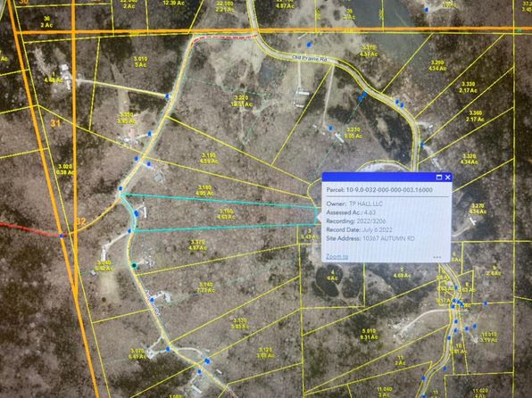Click the blue address point inside parcel 3.230

(330, 129)
